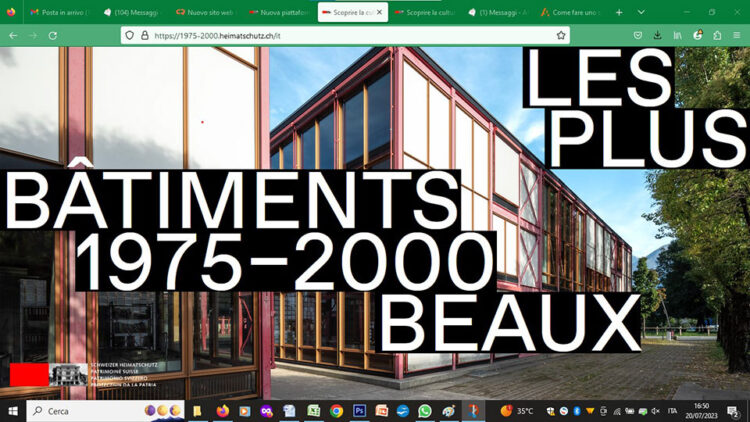Click the BÂTIMENTS headline text
The width and height of the screenshot is (750, 422).
pyautogui.click(x=232, y=199)
